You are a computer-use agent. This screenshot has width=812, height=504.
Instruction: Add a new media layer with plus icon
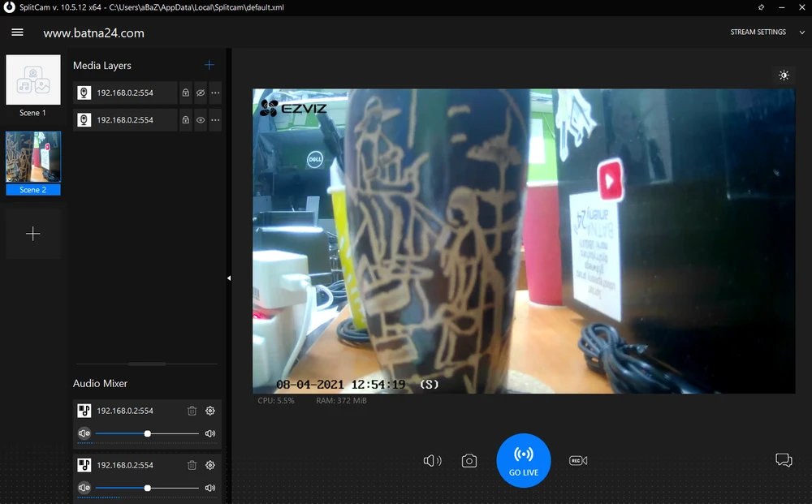pyautogui.click(x=209, y=65)
